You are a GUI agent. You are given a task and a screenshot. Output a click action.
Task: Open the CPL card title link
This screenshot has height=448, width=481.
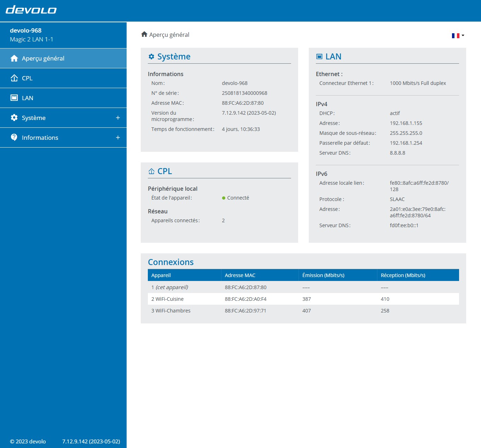pos(164,171)
